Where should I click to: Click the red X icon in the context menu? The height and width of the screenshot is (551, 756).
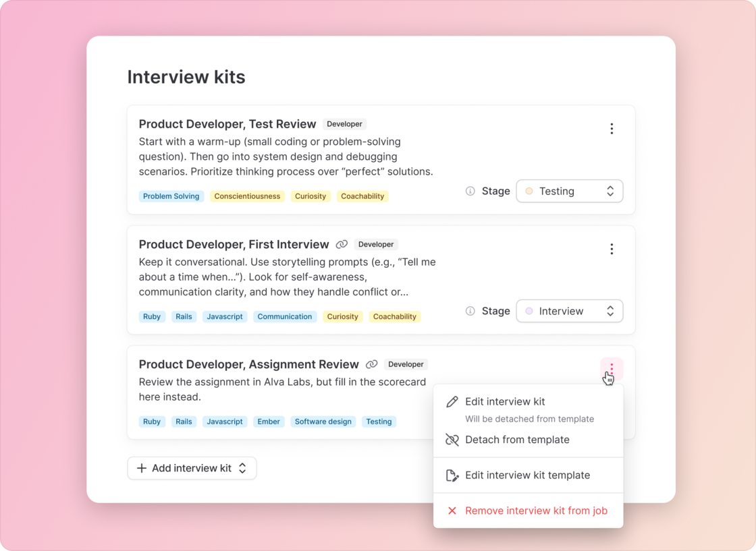451,511
